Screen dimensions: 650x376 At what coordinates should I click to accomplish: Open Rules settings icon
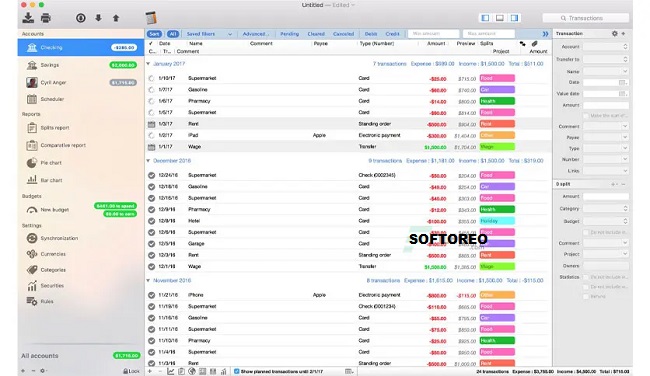[32, 301]
